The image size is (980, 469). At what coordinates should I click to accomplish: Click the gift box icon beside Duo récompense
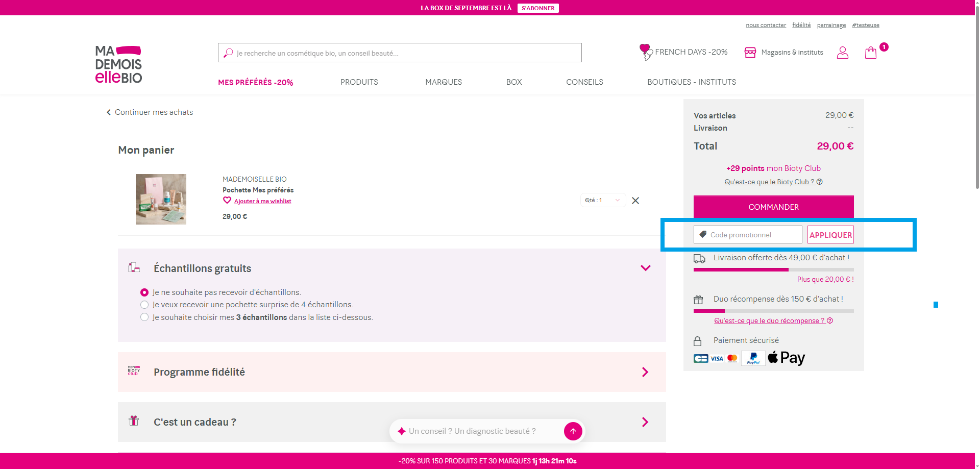click(698, 300)
